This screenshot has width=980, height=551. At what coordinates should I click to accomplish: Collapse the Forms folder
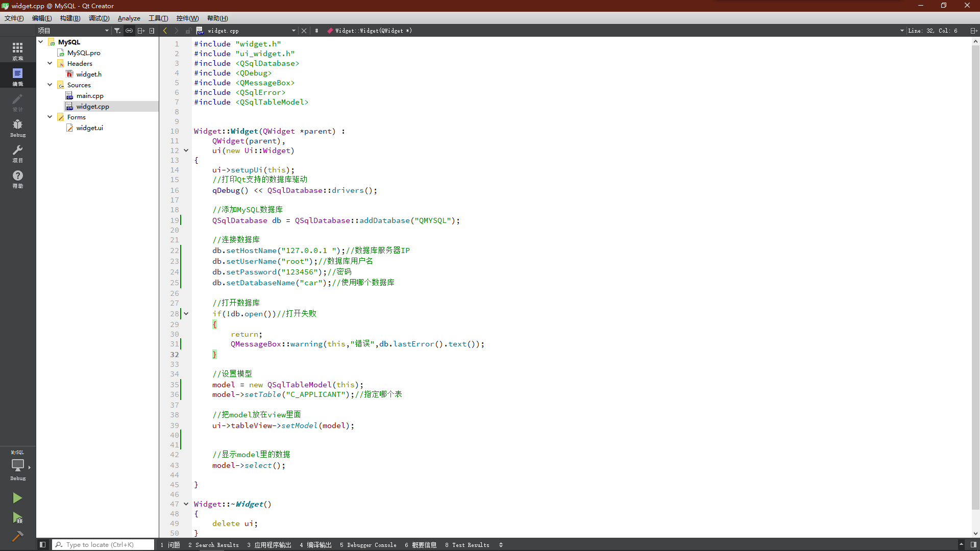click(x=50, y=117)
